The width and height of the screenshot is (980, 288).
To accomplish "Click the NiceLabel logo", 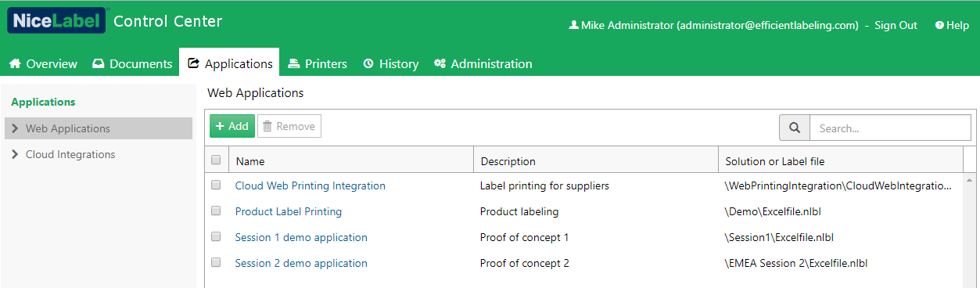I will [56, 21].
